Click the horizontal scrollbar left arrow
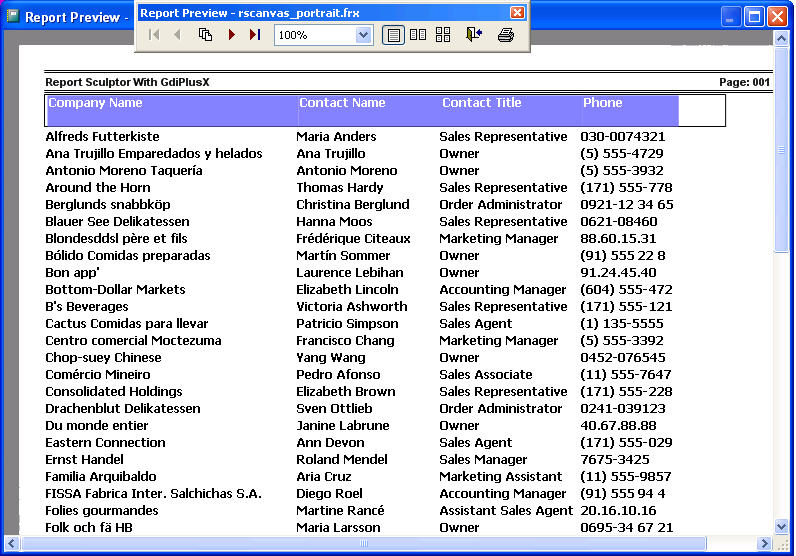796x556 pixels. coord(12,544)
